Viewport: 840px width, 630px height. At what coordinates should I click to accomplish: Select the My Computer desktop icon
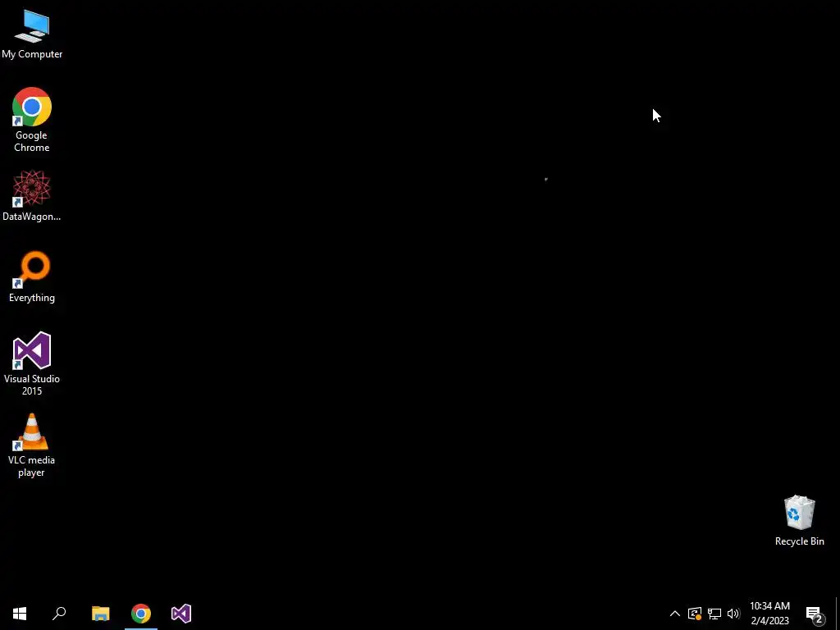click(32, 33)
